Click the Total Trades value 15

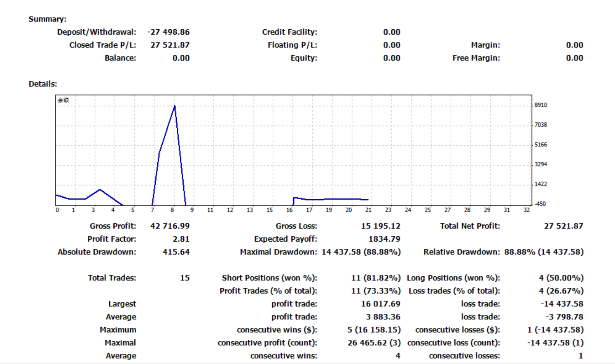(x=185, y=278)
